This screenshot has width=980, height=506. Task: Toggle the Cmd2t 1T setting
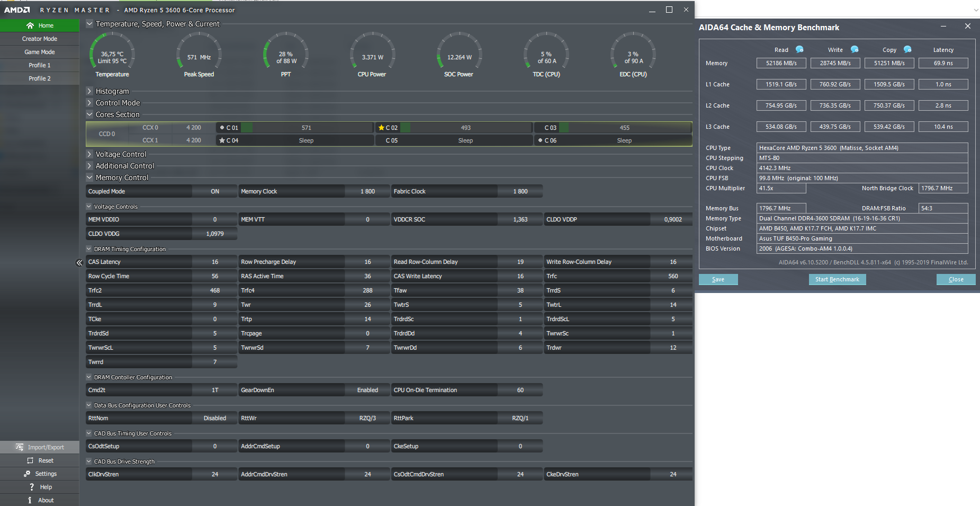pos(215,390)
